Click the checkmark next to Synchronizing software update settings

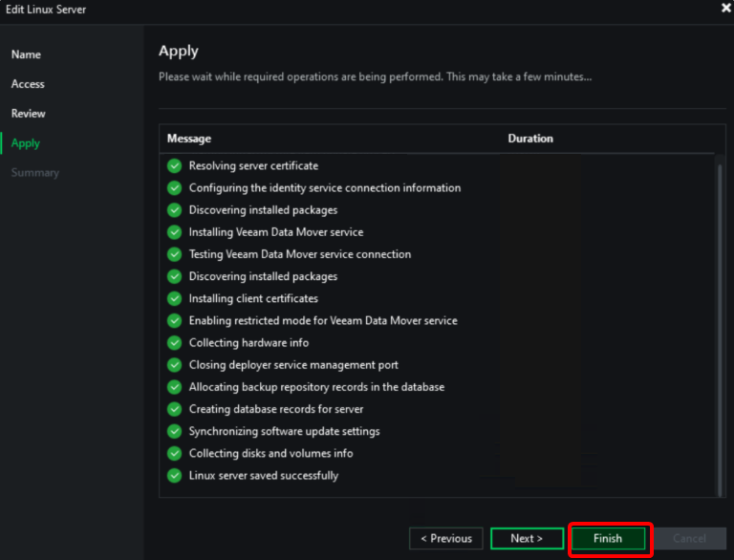point(174,432)
